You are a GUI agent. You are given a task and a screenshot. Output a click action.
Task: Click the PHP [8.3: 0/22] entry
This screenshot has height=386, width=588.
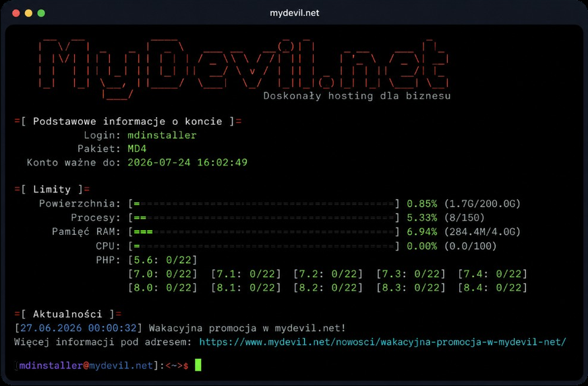tap(411, 287)
